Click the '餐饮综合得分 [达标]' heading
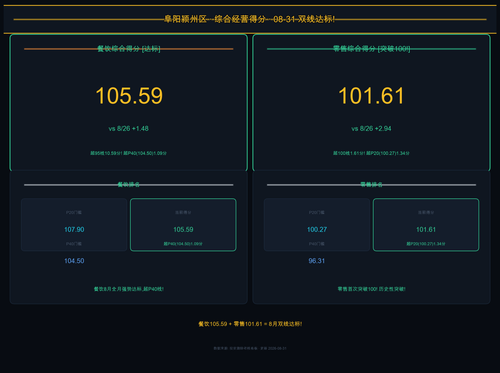This screenshot has width=500, height=373. point(129,49)
